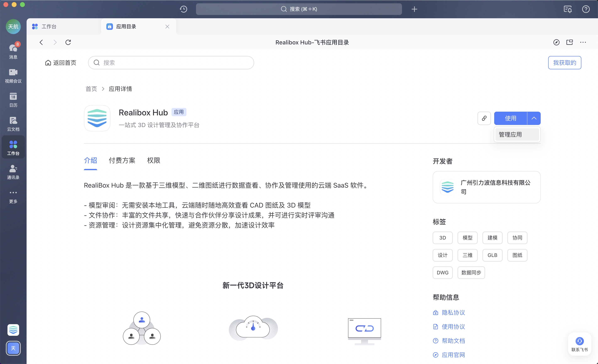Click the 首页 breadcrumb
Image resolution: width=598 pixels, height=364 pixels.
tap(91, 89)
